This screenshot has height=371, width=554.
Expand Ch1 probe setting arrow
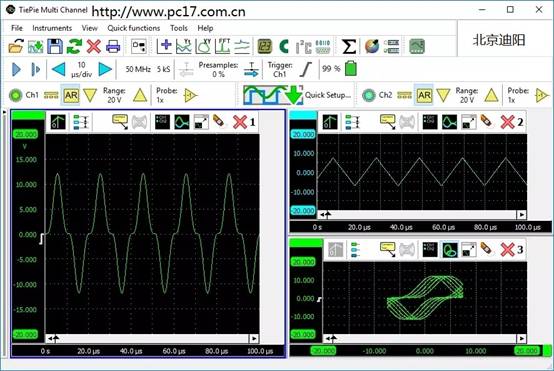coord(191,95)
